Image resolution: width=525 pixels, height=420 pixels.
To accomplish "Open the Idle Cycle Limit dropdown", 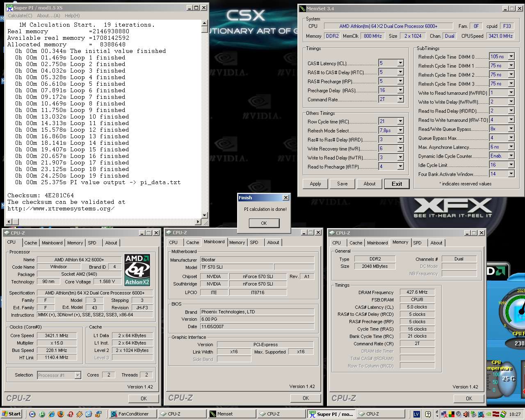I will pos(511,165).
